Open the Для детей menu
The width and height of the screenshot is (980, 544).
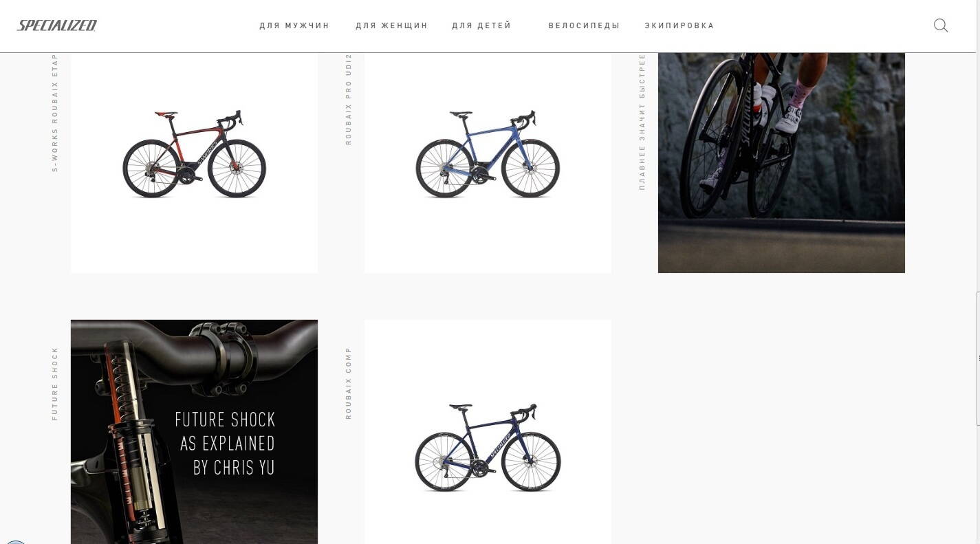[481, 25]
